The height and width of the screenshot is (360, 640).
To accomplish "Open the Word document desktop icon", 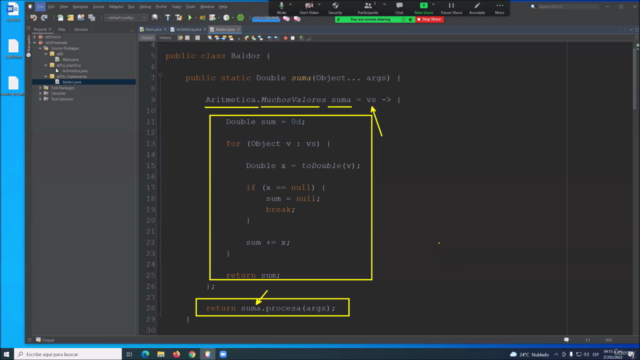I will [13, 11].
